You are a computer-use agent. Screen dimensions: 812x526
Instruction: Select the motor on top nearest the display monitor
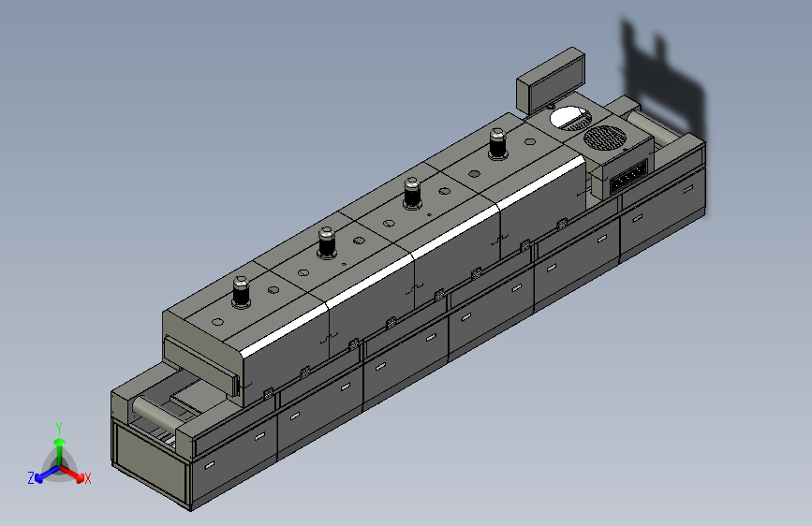pos(497,143)
